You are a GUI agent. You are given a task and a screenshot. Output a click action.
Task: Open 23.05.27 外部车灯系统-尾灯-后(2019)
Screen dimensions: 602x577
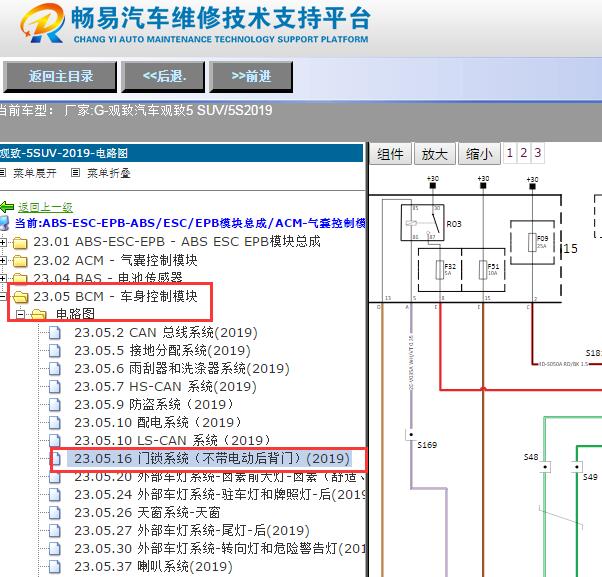point(192,531)
